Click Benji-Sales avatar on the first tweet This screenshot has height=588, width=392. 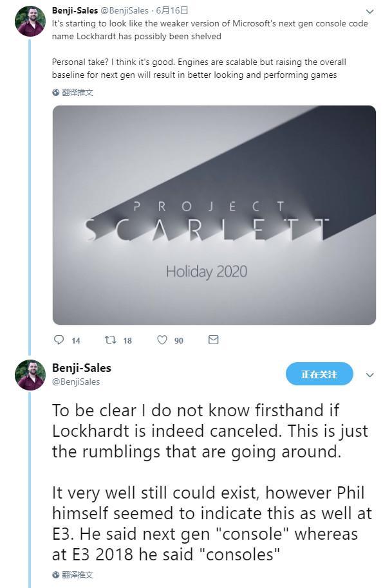(30, 21)
